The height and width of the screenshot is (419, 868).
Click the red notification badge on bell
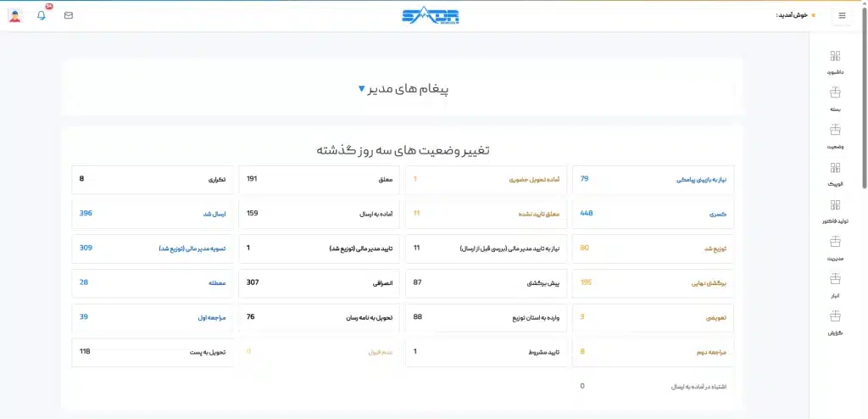pyautogui.click(x=49, y=7)
